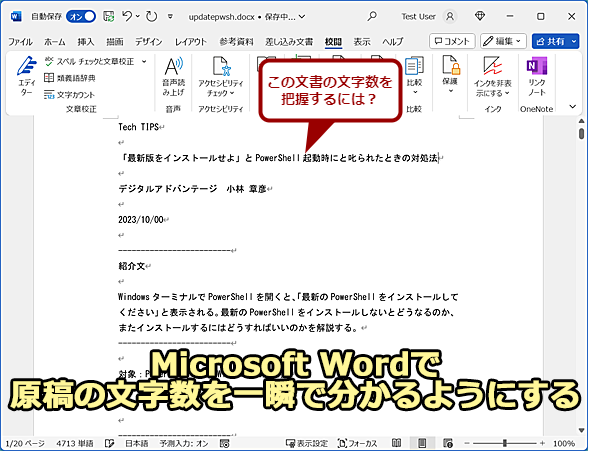Select Print Layout view icon
The image size is (589, 452).
point(422,443)
